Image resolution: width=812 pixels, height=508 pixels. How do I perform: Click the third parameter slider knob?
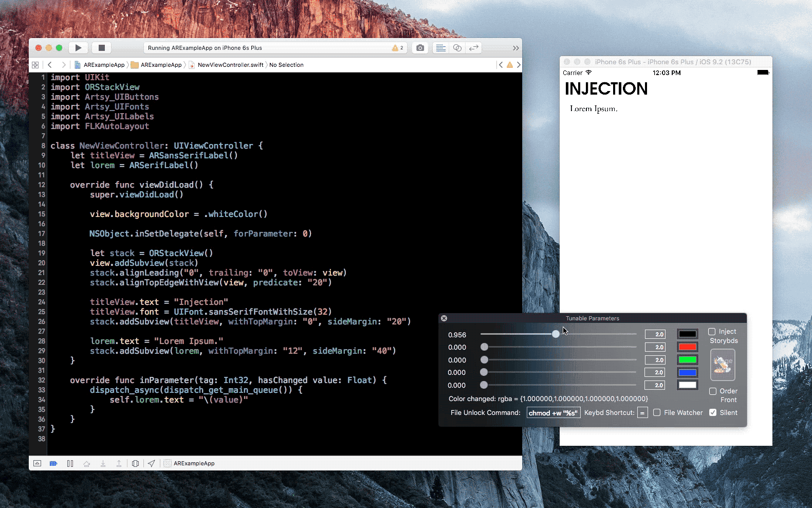coord(484,360)
